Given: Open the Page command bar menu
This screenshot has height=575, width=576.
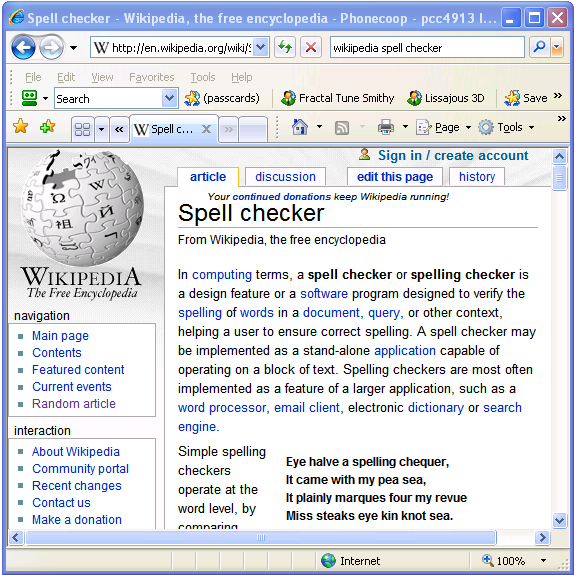Looking at the screenshot, I should pos(444,127).
